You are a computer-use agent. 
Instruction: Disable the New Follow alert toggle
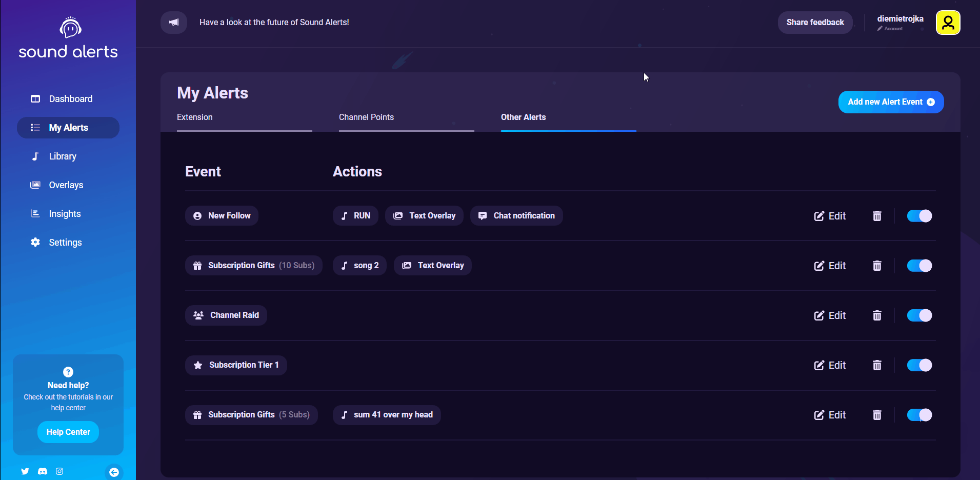919,216
